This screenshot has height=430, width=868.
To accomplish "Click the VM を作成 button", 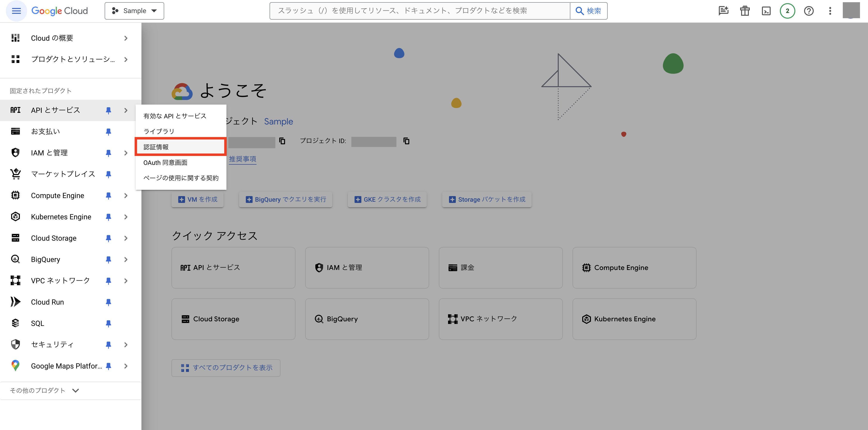I will (x=197, y=199).
